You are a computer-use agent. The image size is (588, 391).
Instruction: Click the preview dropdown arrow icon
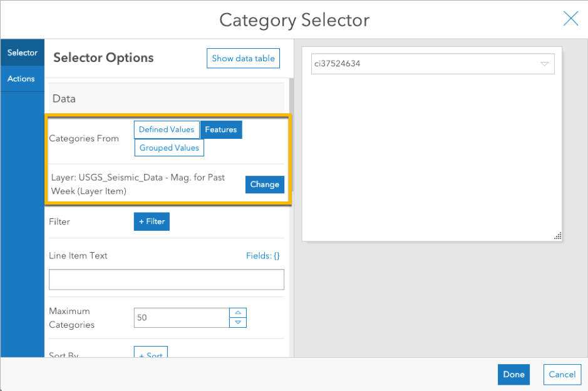click(544, 64)
